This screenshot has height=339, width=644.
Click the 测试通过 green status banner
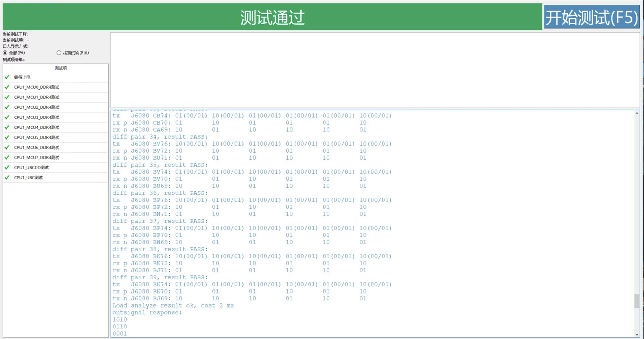pos(272,17)
